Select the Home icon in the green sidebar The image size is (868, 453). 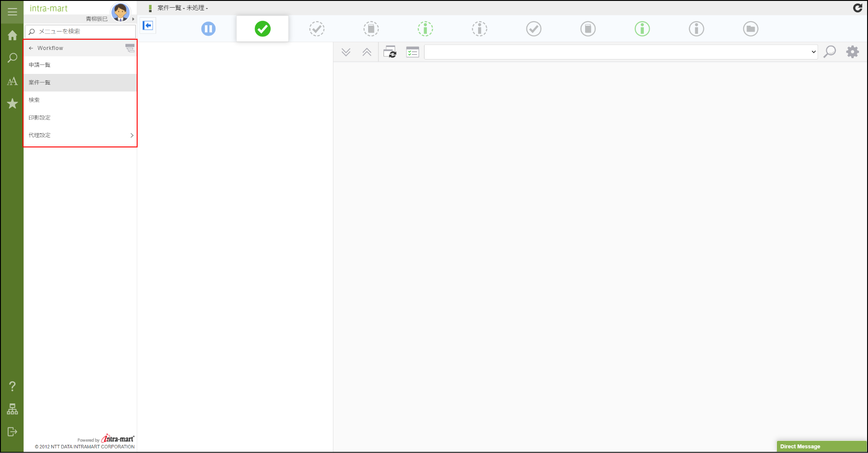(12, 35)
